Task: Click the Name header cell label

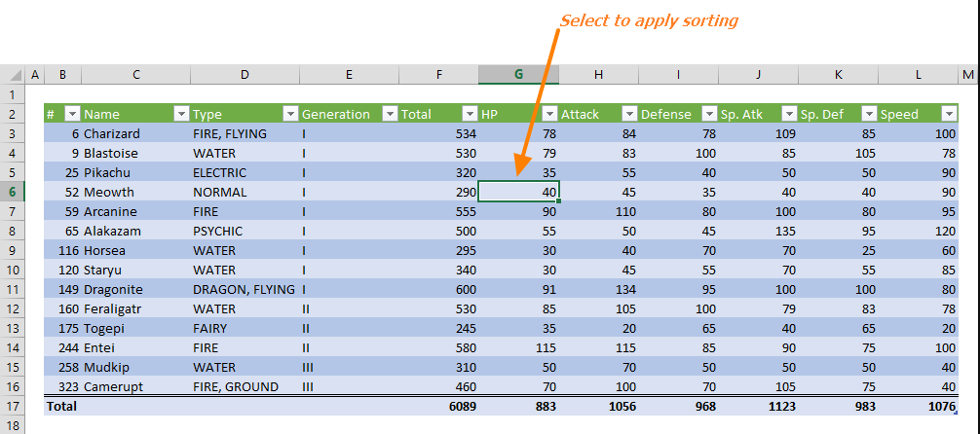Action: [102, 114]
